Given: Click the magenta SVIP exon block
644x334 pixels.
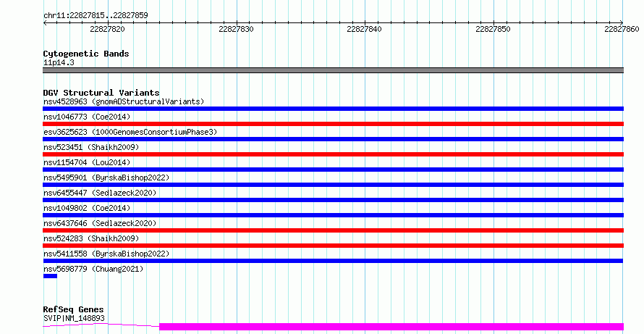Looking at the screenshot, I should (391, 327).
